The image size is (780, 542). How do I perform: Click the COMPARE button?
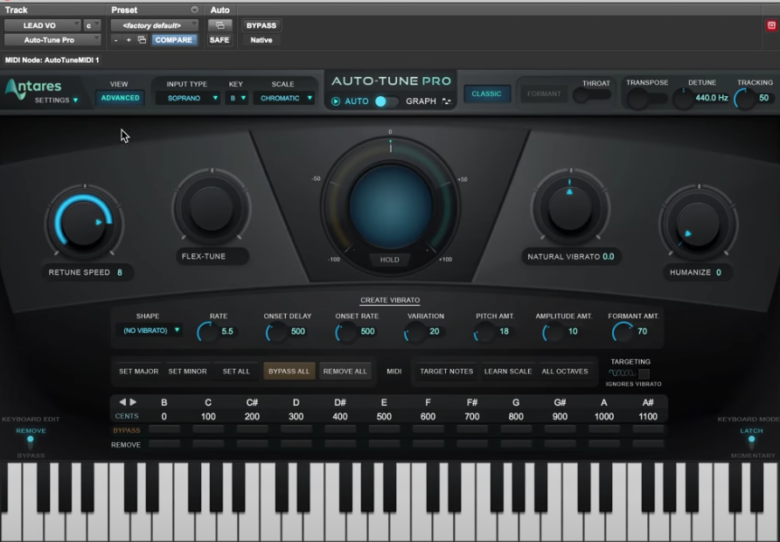click(x=174, y=40)
